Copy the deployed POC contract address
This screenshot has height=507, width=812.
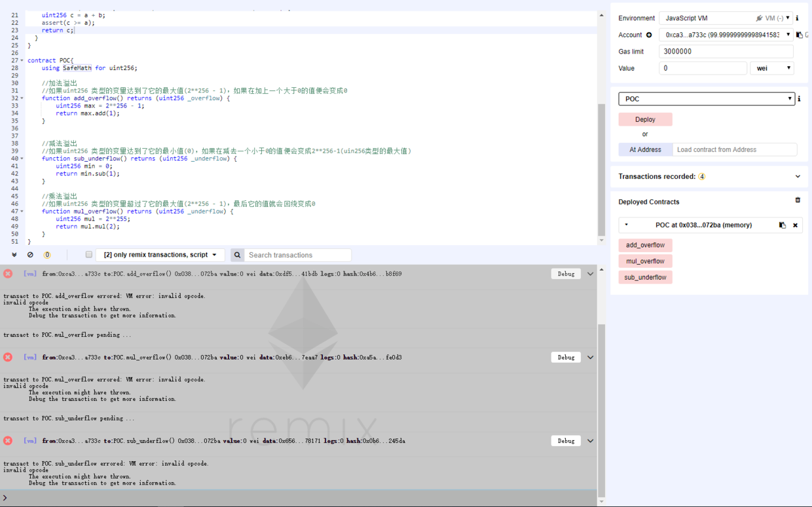click(x=782, y=225)
